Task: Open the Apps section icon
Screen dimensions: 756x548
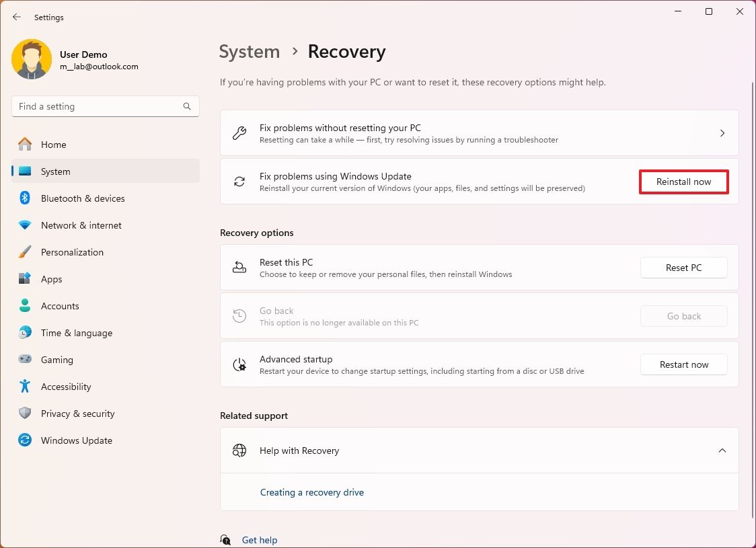Action: (26, 278)
